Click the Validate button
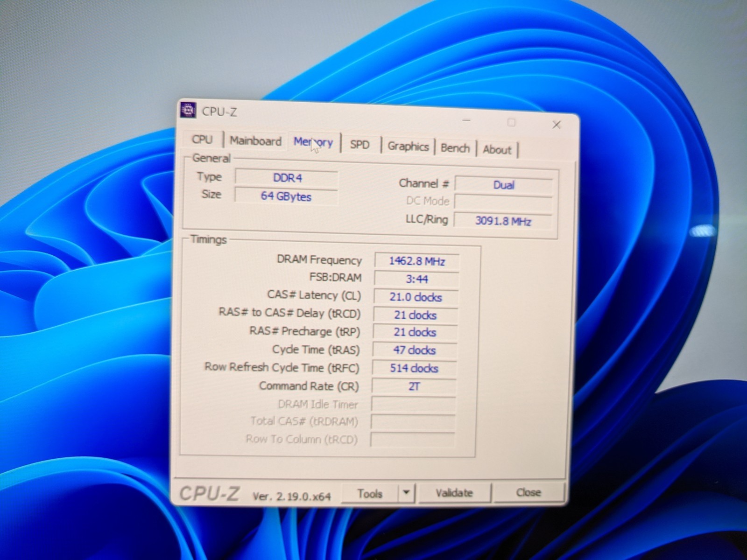The width and height of the screenshot is (747, 560). [x=454, y=493]
